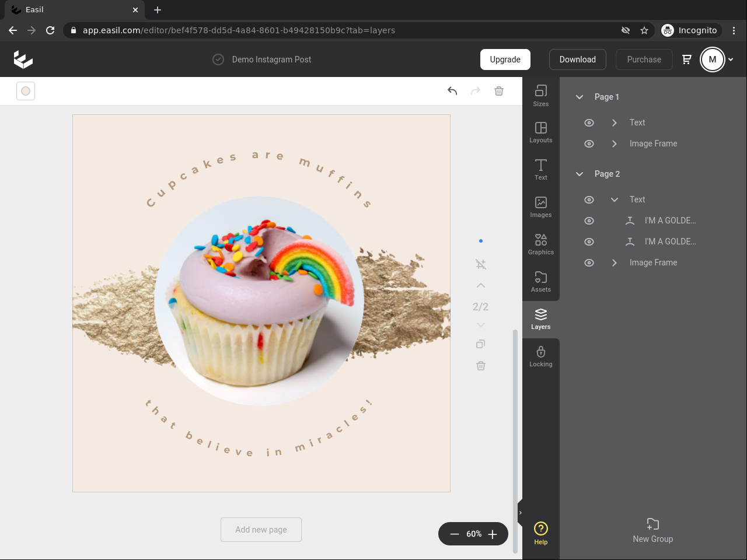This screenshot has width=747, height=560.
Task: Delete selected element with toolbar trash icon
Action: (x=499, y=91)
